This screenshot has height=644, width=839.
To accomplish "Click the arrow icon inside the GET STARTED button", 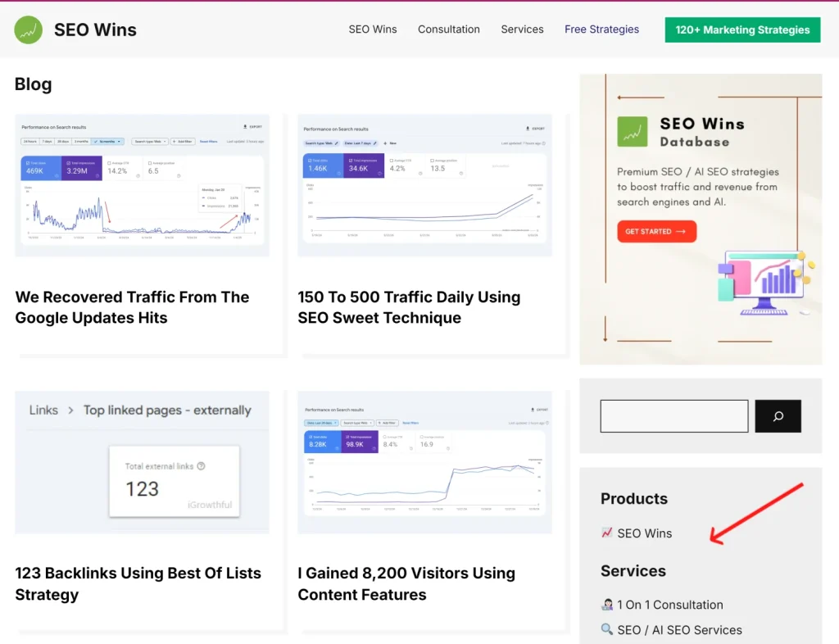I will (680, 232).
